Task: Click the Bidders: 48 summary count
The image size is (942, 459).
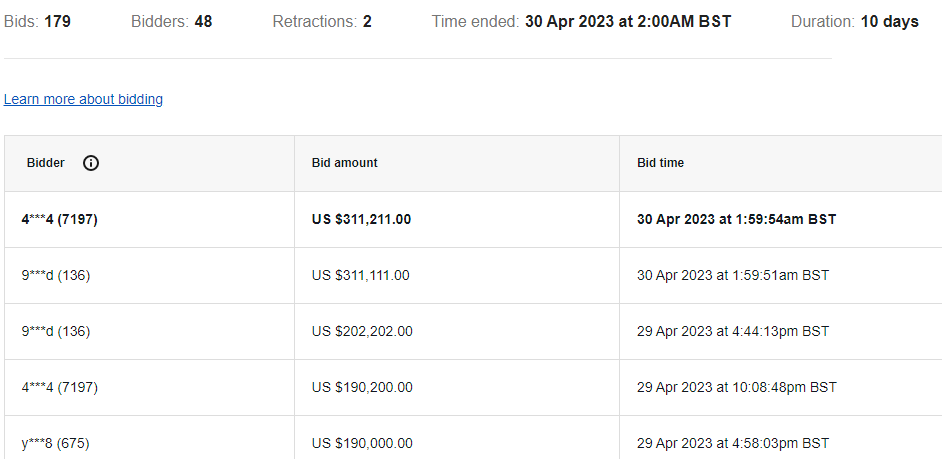Action: pyautogui.click(x=171, y=21)
